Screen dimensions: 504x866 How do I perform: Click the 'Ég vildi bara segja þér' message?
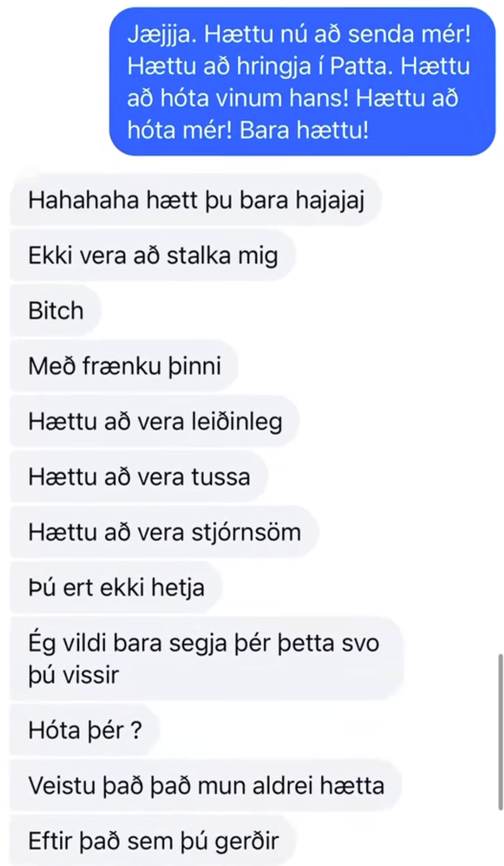coord(207,659)
